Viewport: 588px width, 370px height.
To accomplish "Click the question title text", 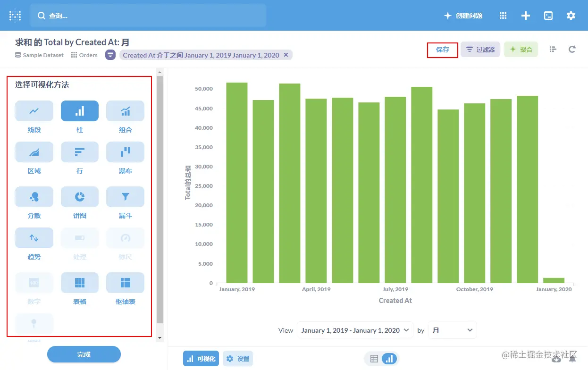I will [x=72, y=42].
